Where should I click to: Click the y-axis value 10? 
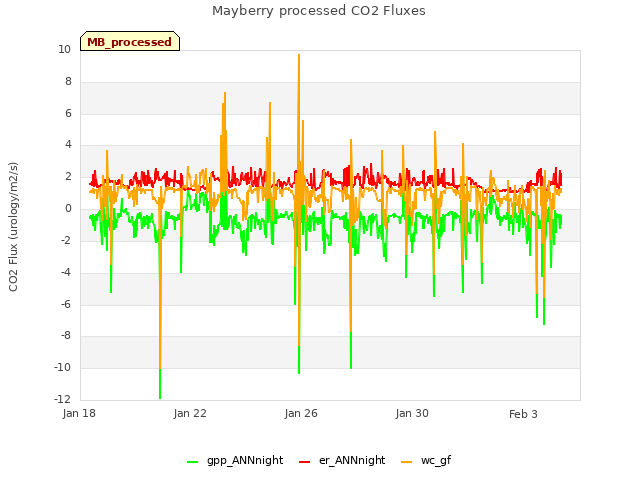click(x=64, y=50)
